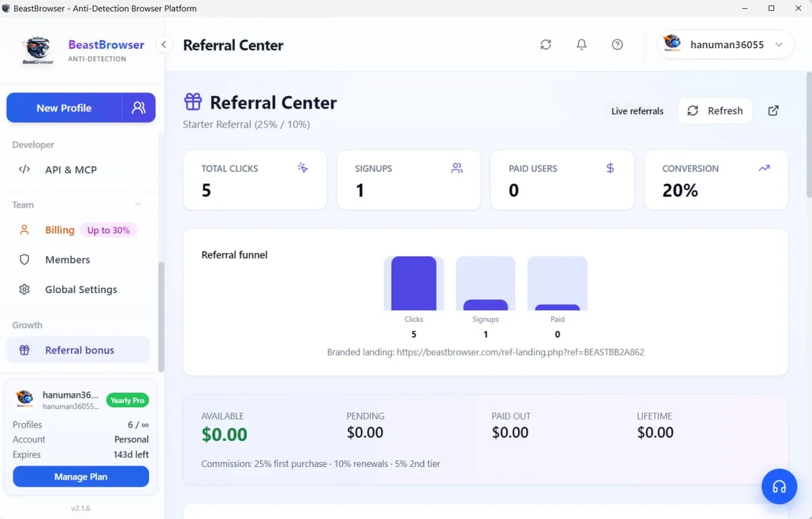Screen dimensions: 812x519
Task: Click the Refresh button
Action: click(x=715, y=111)
